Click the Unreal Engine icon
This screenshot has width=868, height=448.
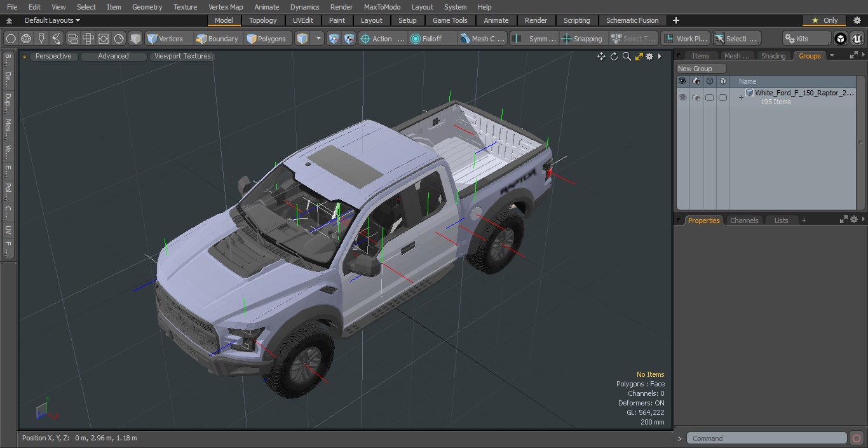857,39
